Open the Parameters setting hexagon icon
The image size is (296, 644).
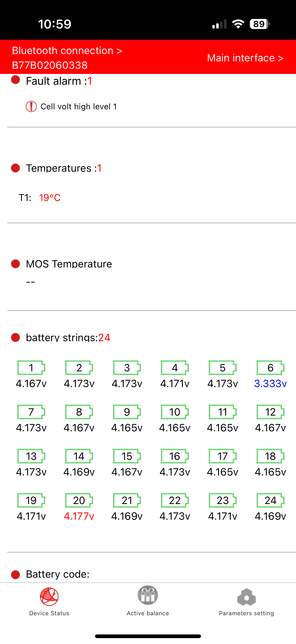(x=246, y=597)
